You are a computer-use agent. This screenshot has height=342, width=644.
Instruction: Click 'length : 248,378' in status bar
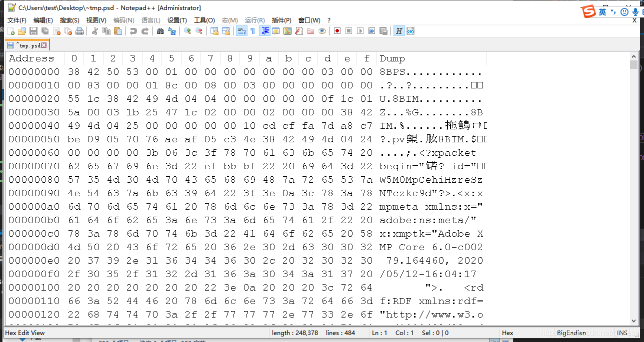295,333
